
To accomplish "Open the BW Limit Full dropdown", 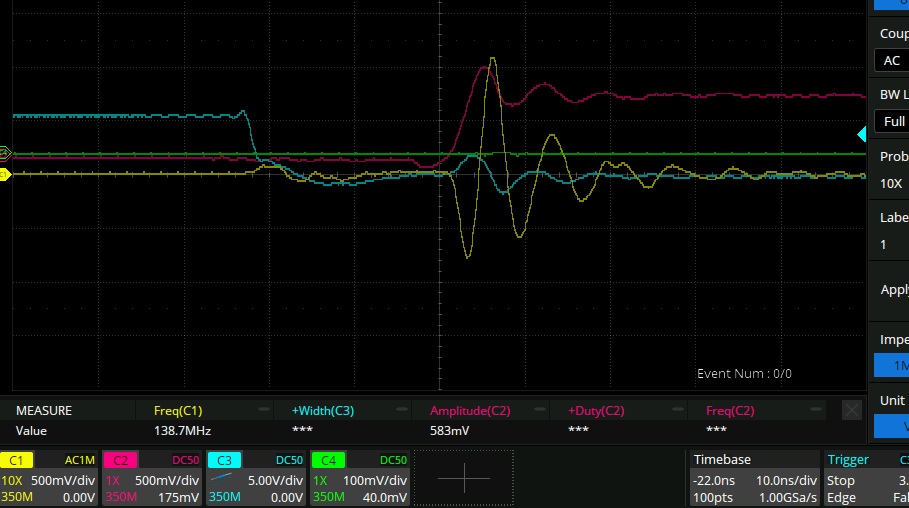I will point(891,121).
